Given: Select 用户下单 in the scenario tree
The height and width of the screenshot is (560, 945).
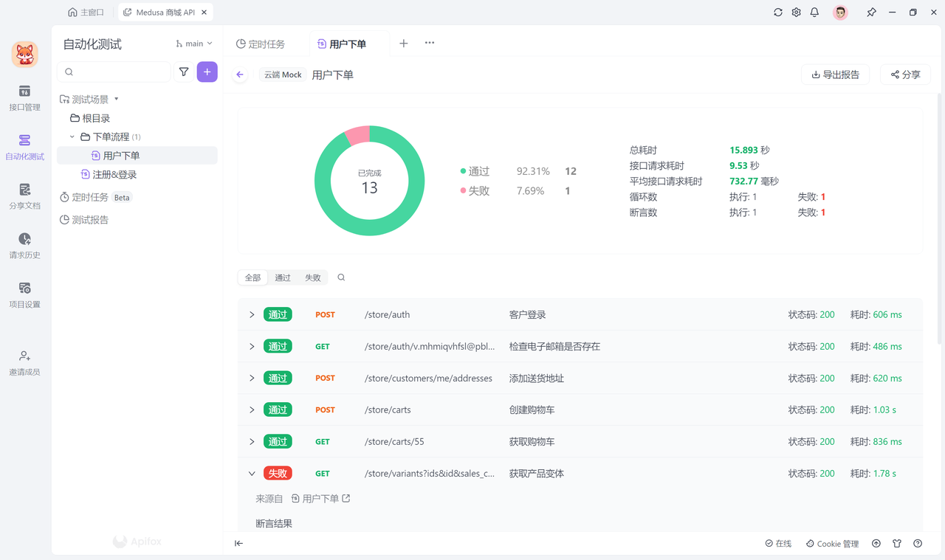Looking at the screenshot, I should pyautogui.click(x=137, y=156).
